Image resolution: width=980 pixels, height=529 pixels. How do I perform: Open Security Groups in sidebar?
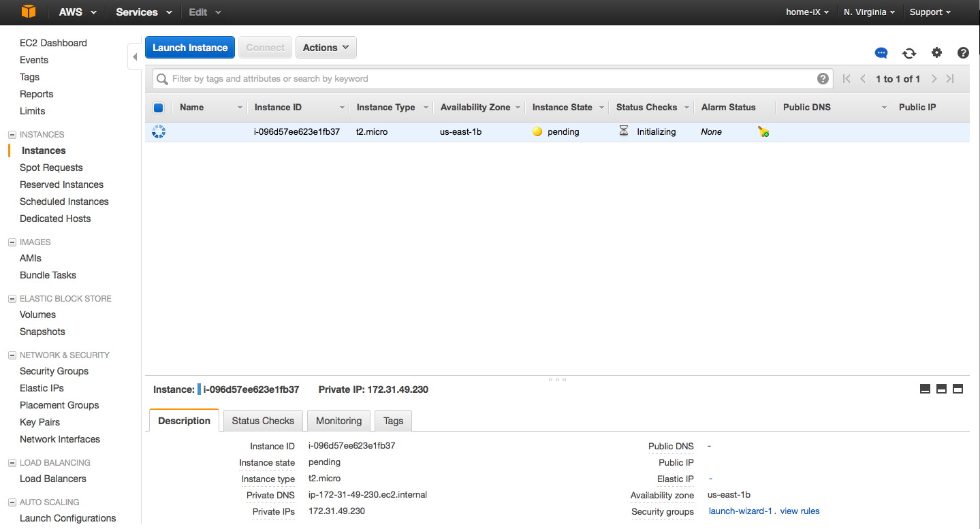54,371
